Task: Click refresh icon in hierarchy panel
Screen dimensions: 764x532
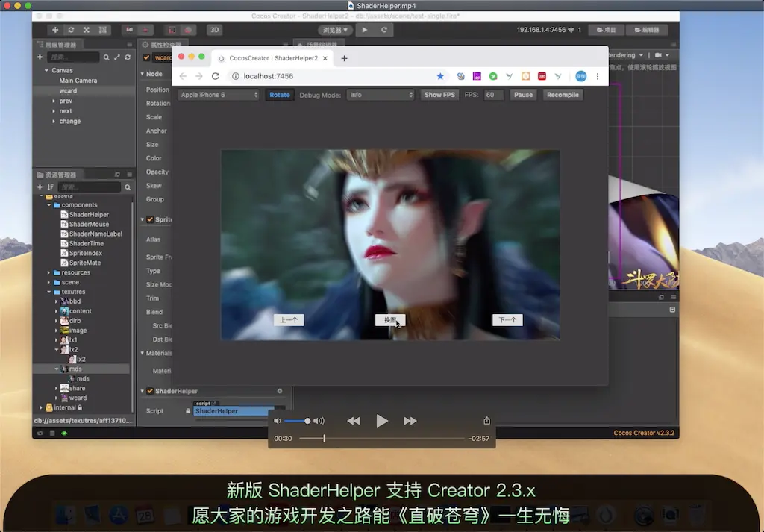Action: click(128, 57)
